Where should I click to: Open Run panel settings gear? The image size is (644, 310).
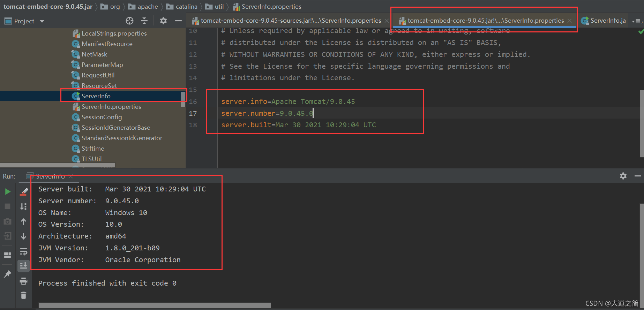623,176
